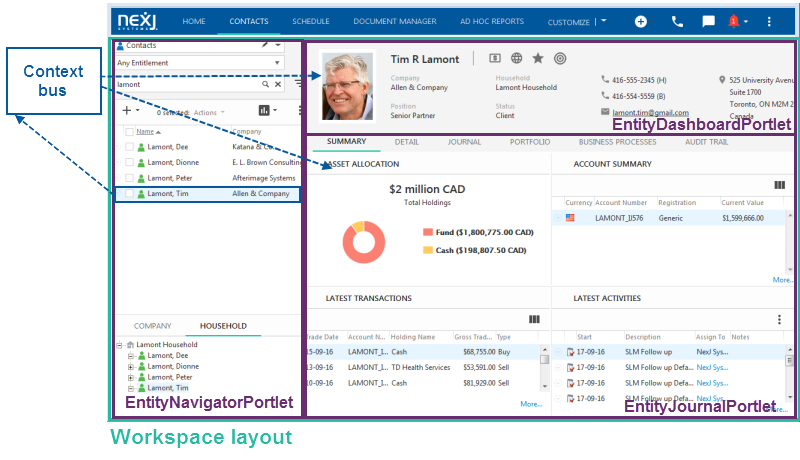The image size is (800, 460).
Task: Expand the Lamont, Dionne node in household tree
Action: click(130, 366)
